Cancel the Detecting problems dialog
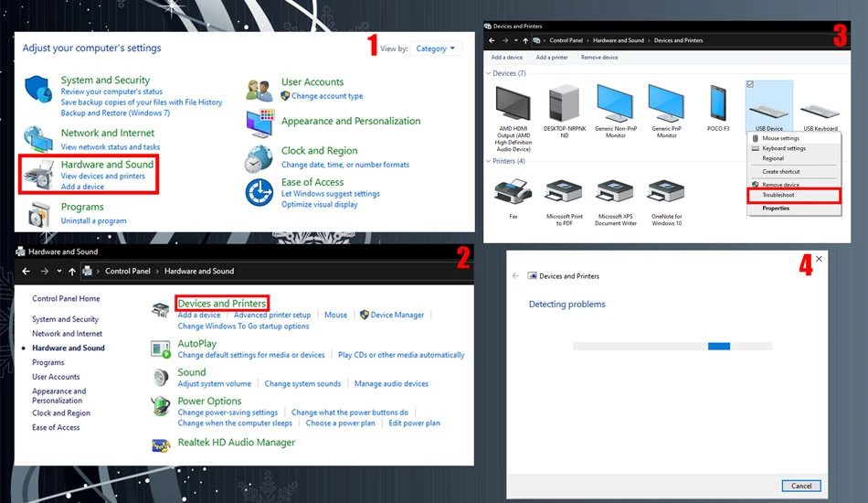The width and height of the screenshot is (868, 503). click(801, 486)
